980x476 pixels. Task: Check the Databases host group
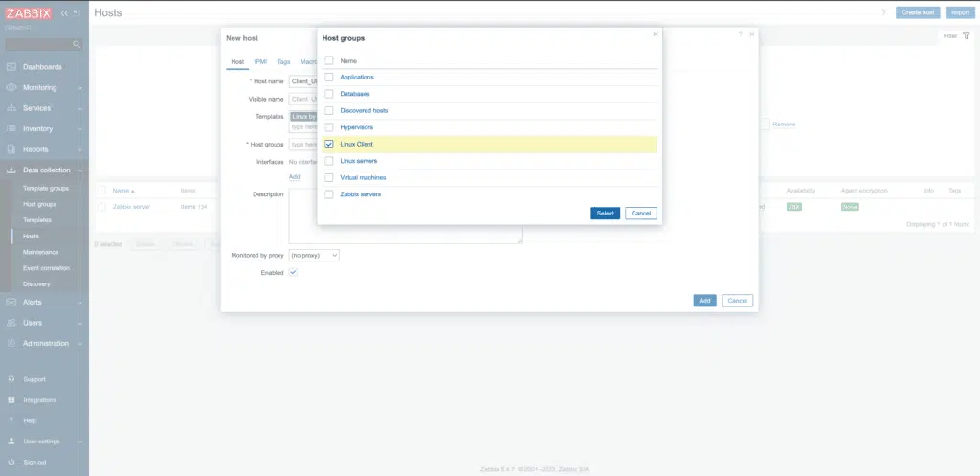coord(329,94)
